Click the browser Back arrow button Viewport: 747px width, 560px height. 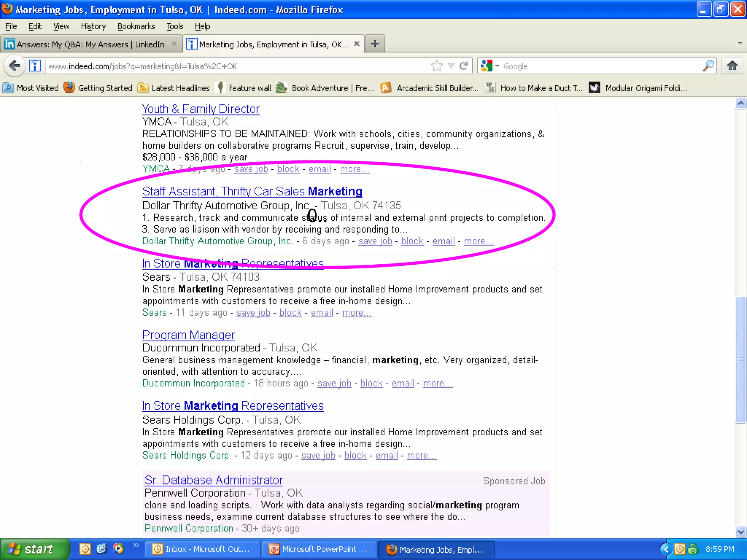coord(14,66)
